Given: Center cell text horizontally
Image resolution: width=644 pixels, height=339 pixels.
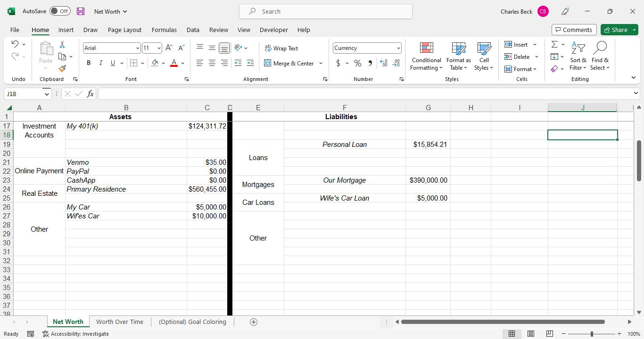Looking at the screenshot, I should 212,63.
